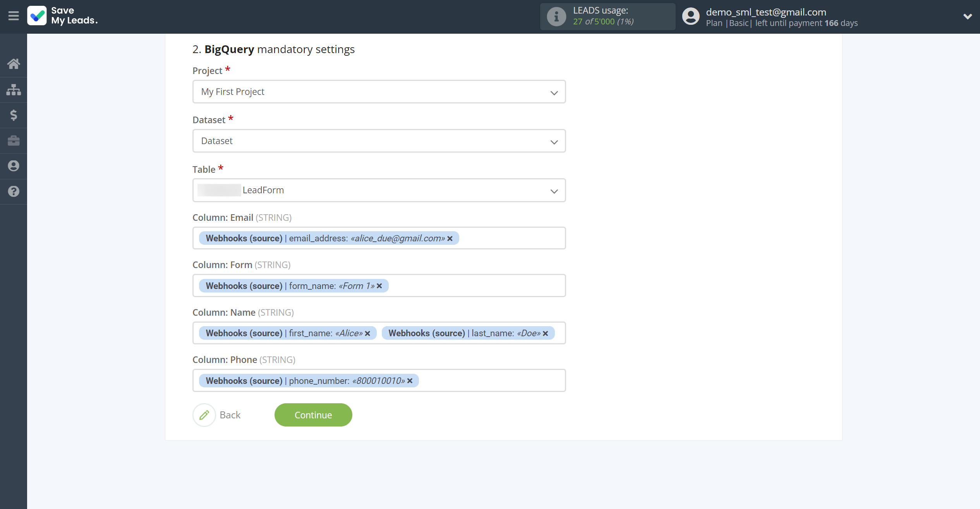Click the Continue button
The image size is (980, 509).
[x=313, y=415]
